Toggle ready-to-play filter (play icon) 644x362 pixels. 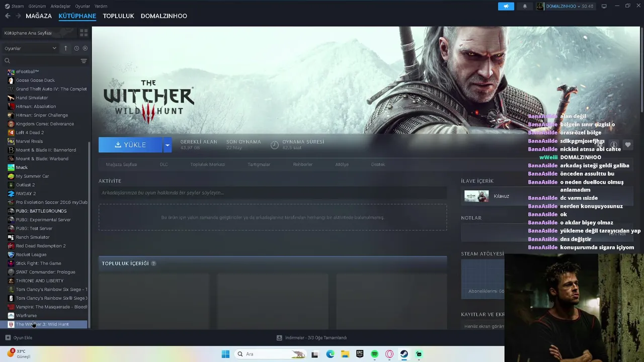85,48
